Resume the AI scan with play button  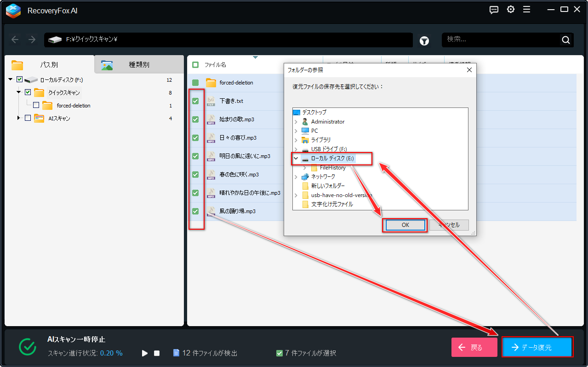[145, 353]
